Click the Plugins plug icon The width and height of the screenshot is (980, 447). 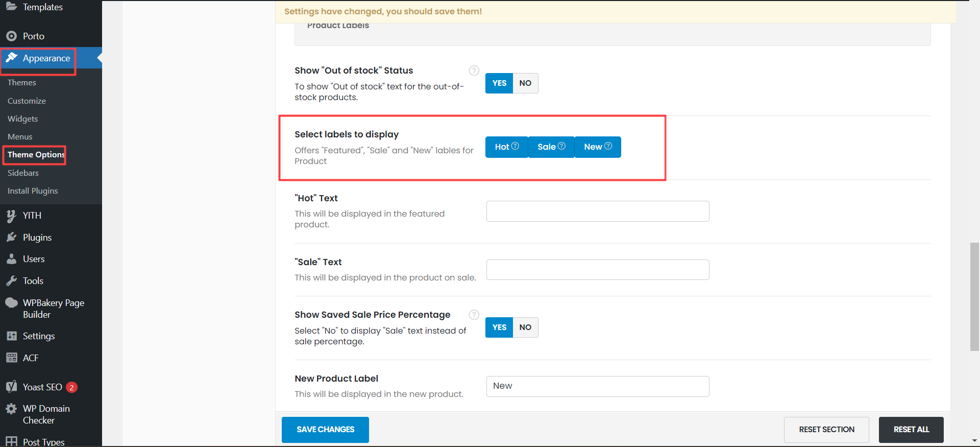11,237
